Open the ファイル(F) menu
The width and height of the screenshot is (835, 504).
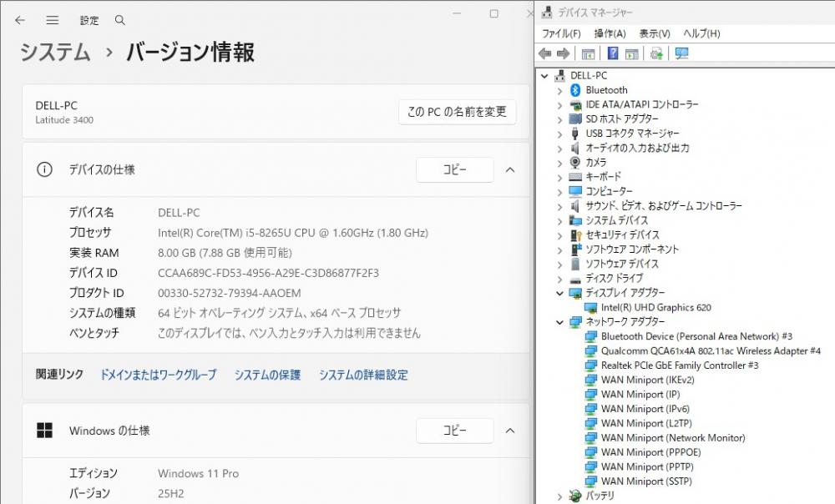pyautogui.click(x=561, y=33)
